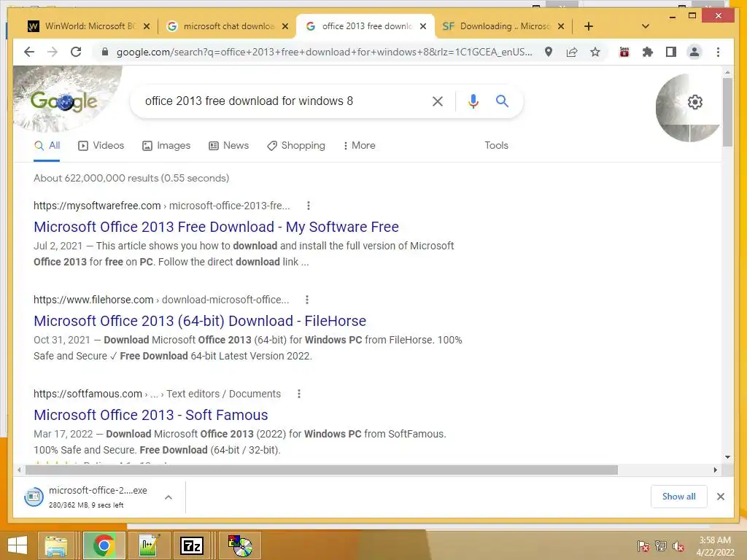
Task: Reload the current page
Action: point(76,52)
